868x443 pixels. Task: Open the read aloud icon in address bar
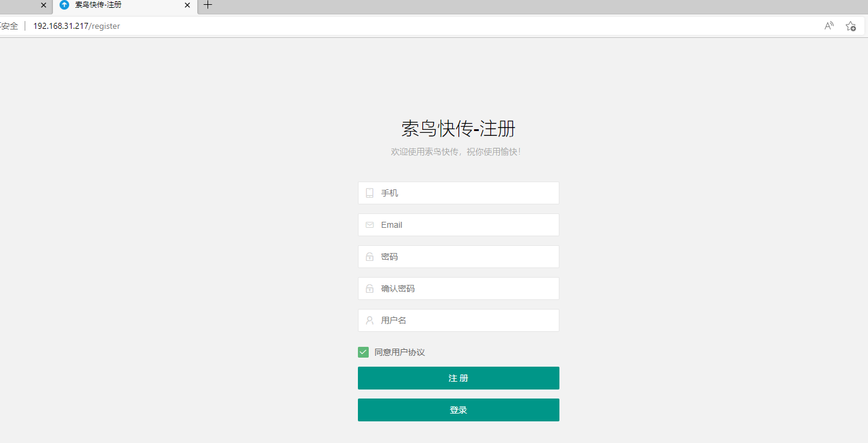tap(829, 26)
